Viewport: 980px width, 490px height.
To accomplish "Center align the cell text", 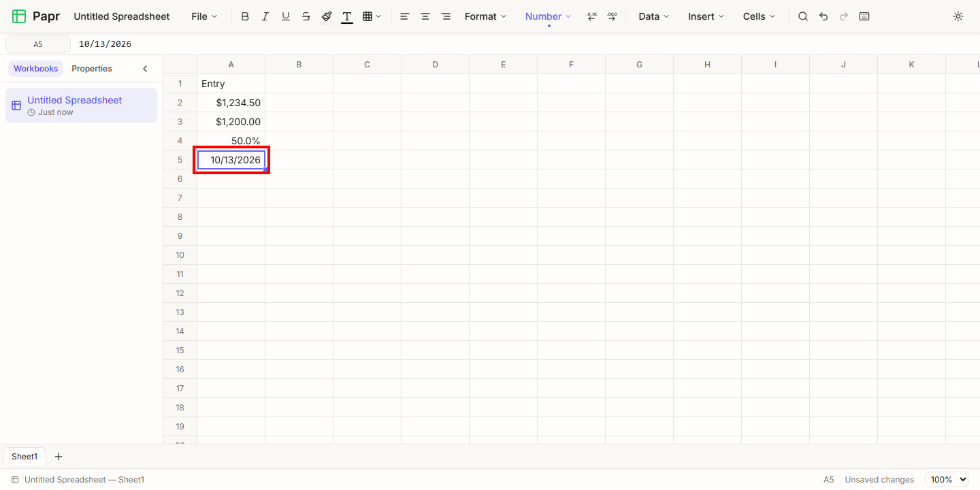I will coord(425,16).
